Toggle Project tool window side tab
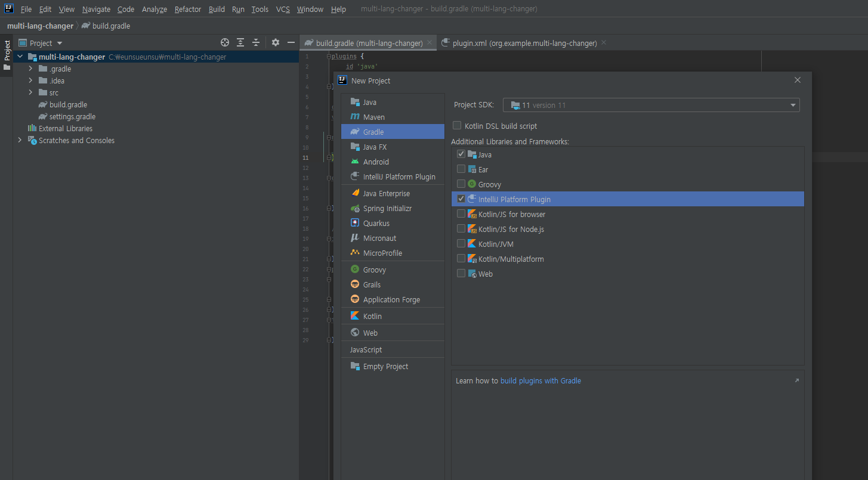The height and width of the screenshot is (480, 868). click(7, 54)
